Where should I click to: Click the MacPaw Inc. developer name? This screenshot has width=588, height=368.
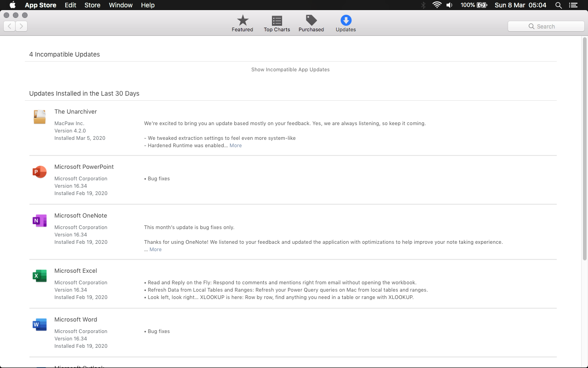coord(69,123)
